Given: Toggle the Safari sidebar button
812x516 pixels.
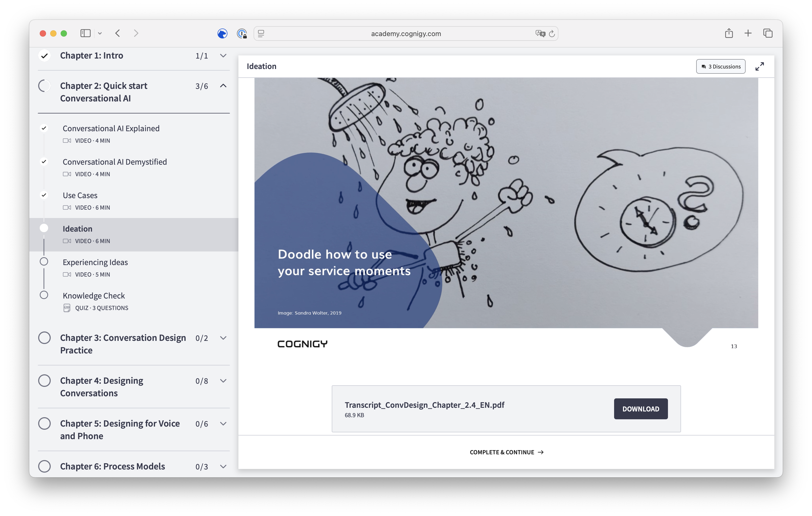Looking at the screenshot, I should click(85, 33).
